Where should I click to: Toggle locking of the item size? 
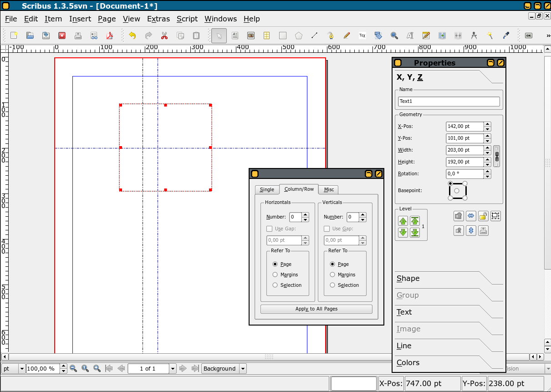(496, 216)
